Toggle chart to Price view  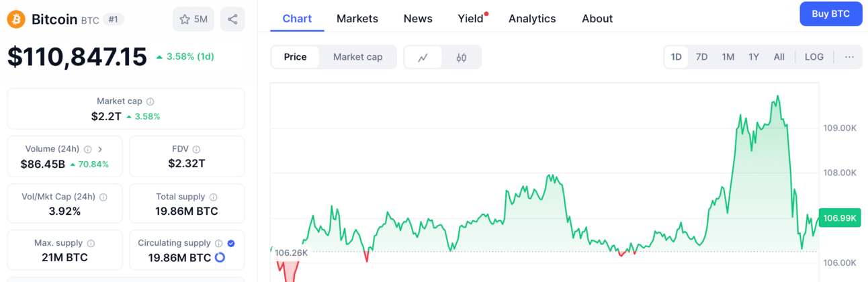tap(295, 57)
